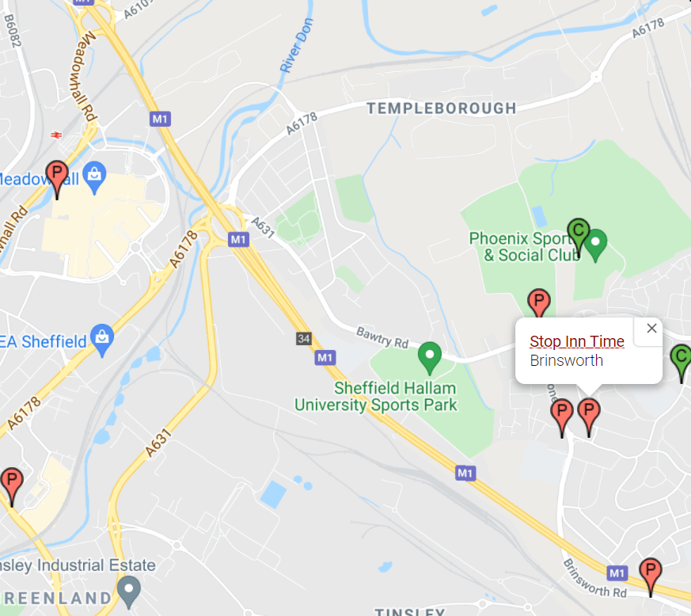The height and width of the screenshot is (616, 691).
Task: Select the red P marker above the info popup
Action: (x=538, y=303)
